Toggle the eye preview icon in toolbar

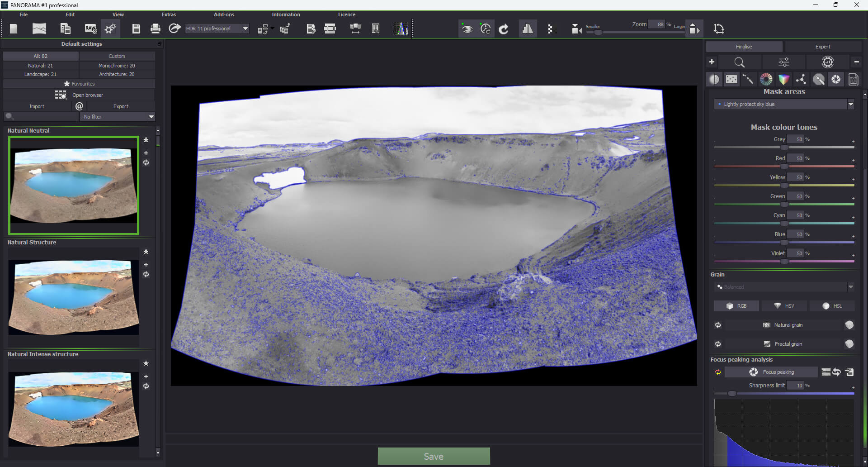(467, 29)
